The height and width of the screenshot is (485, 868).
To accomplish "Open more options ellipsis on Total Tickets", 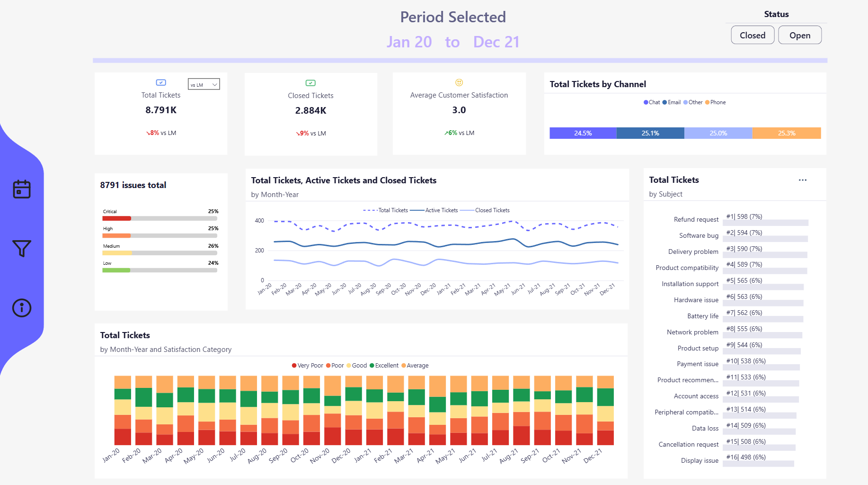I will [x=803, y=180].
